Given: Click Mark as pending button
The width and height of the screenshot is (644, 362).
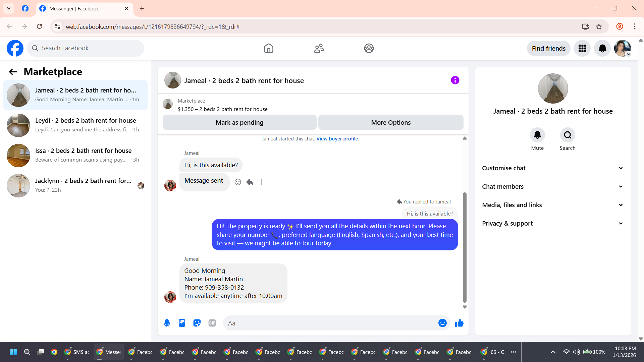Looking at the screenshot, I should click(239, 123).
